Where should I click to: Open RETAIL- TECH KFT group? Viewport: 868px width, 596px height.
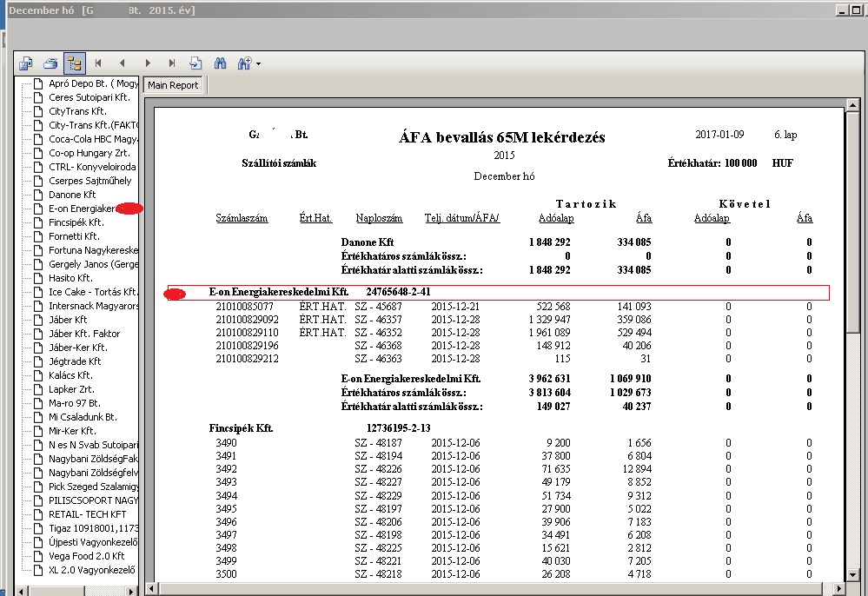pyautogui.click(x=88, y=514)
